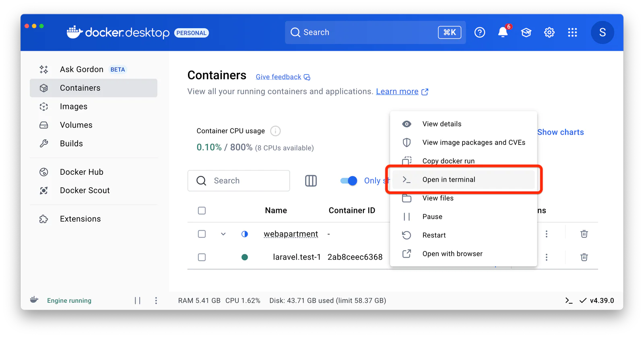Click the Docker whale logo
Screen dimensions: 644x337
pos(74,32)
